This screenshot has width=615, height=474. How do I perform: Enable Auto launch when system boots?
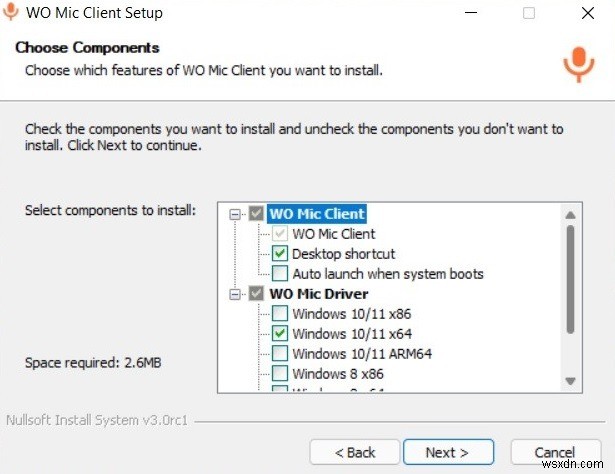tap(280, 274)
